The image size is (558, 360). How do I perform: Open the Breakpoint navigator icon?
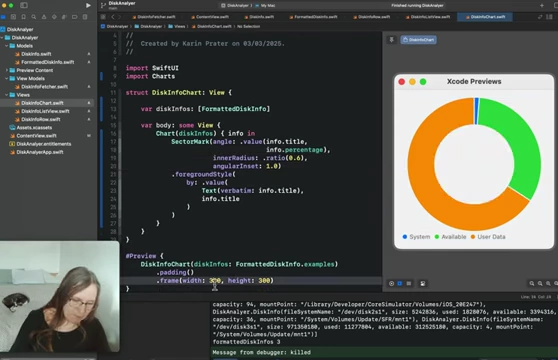click(74, 17)
